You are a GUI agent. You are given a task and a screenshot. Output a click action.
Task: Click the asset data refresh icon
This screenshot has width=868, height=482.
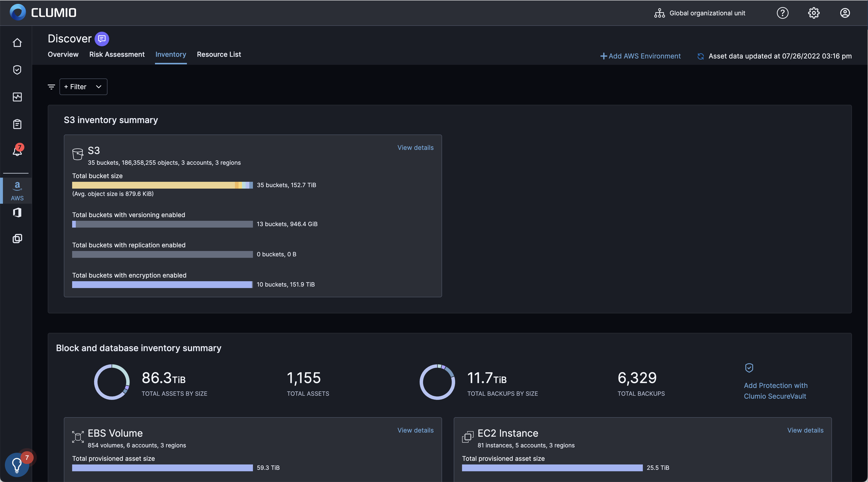pos(701,56)
